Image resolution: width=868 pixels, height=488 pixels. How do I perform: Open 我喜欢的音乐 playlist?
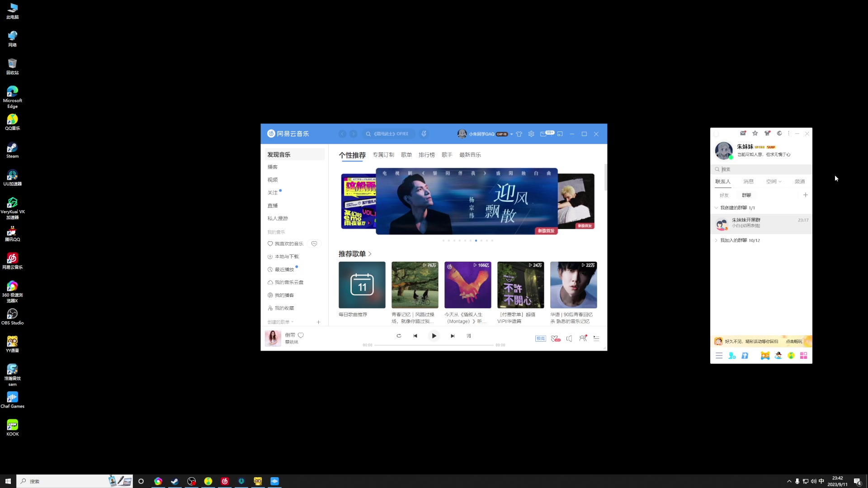286,244
